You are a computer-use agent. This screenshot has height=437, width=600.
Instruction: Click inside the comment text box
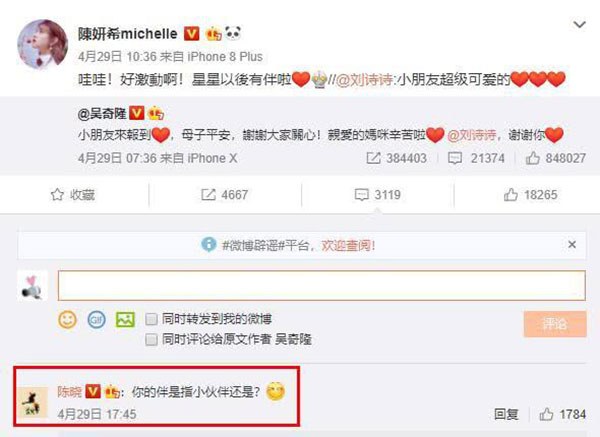pyautogui.click(x=321, y=285)
